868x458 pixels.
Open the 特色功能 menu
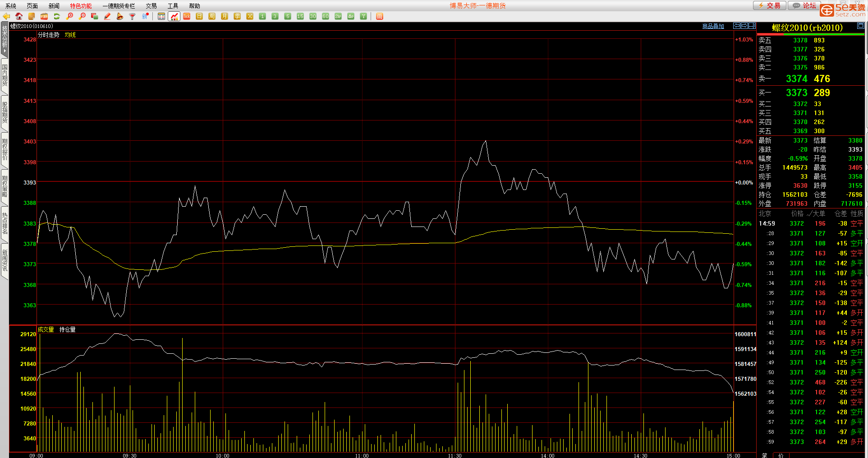[x=81, y=6]
